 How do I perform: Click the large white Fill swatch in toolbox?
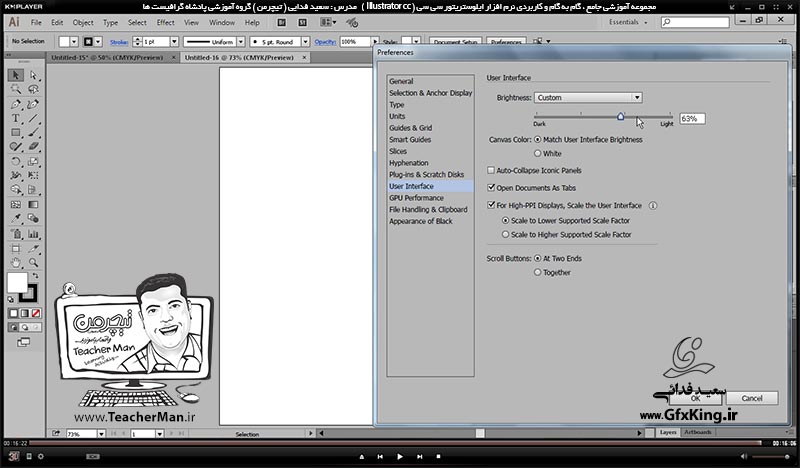(17, 283)
